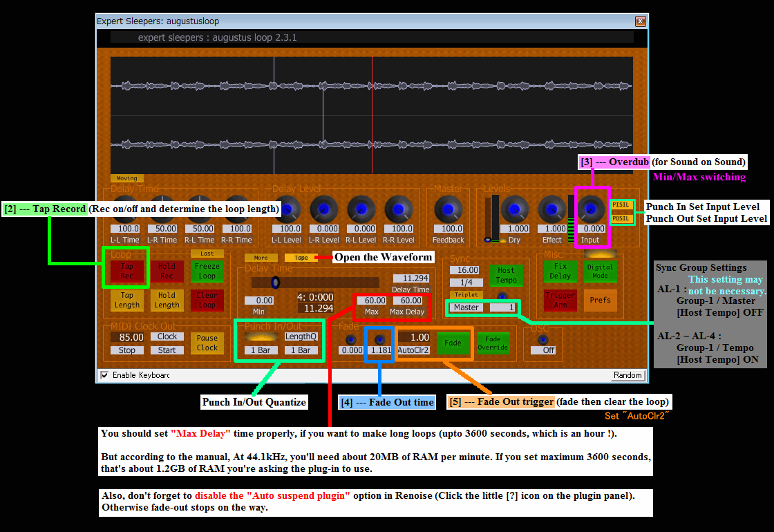Toggle the Hold Rec button

[x=167, y=271]
